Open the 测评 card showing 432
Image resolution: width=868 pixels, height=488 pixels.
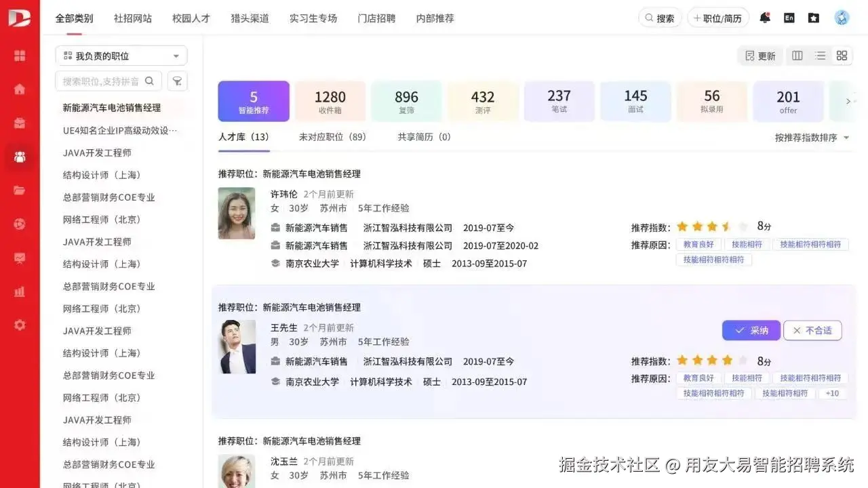click(x=483, y=102)
